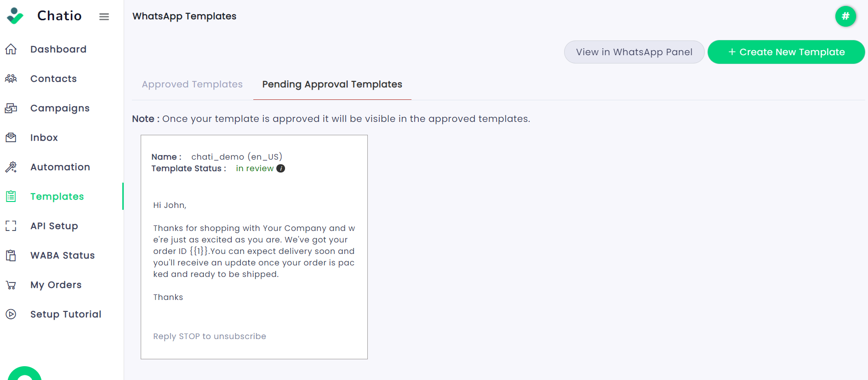Viewport: 868px width, 380px height.
Task: Click the chati_demo template card
Action: pyautogui.click(x=254, y=247)
